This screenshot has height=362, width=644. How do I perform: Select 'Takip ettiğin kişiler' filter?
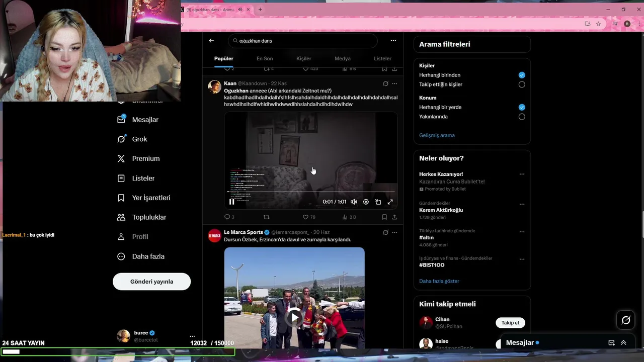click(x=522, y=84)
